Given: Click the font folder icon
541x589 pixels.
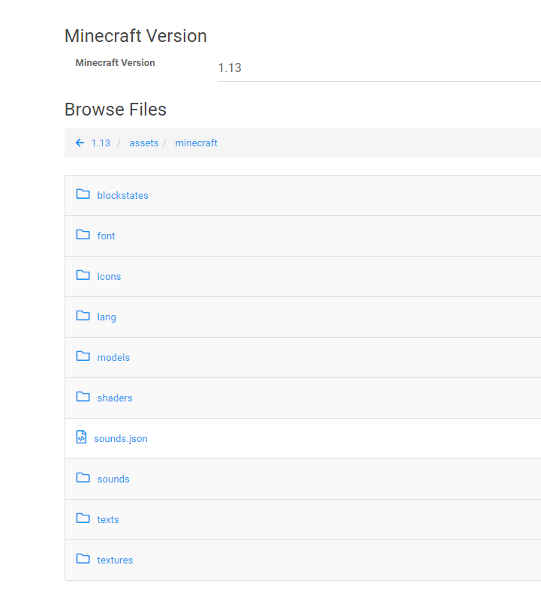Looking at the screenshot, I should (83, 235).
